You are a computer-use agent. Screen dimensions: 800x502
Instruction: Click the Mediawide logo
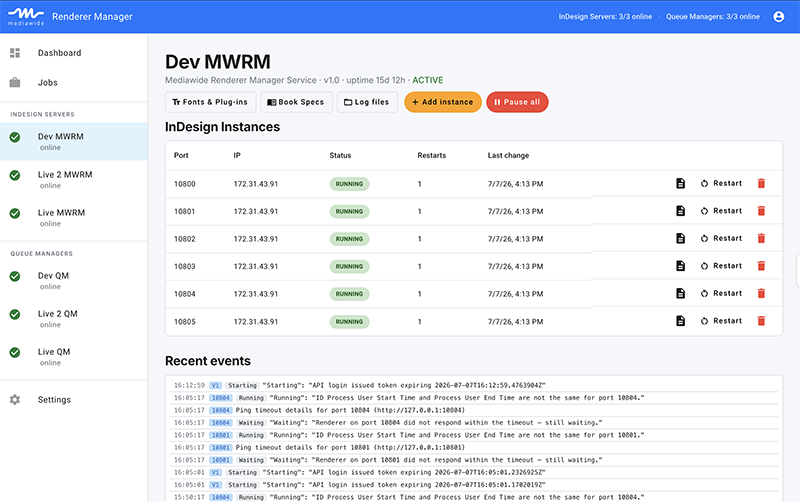pyautogui.click(x=26, y=16)
